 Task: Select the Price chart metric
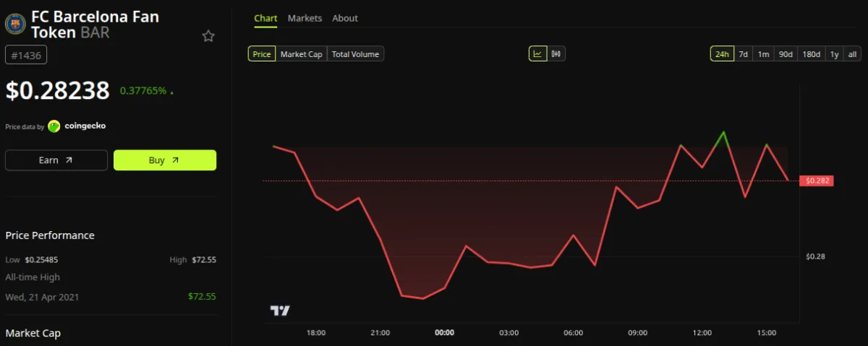pyautogui.click(x=262, y=54)
